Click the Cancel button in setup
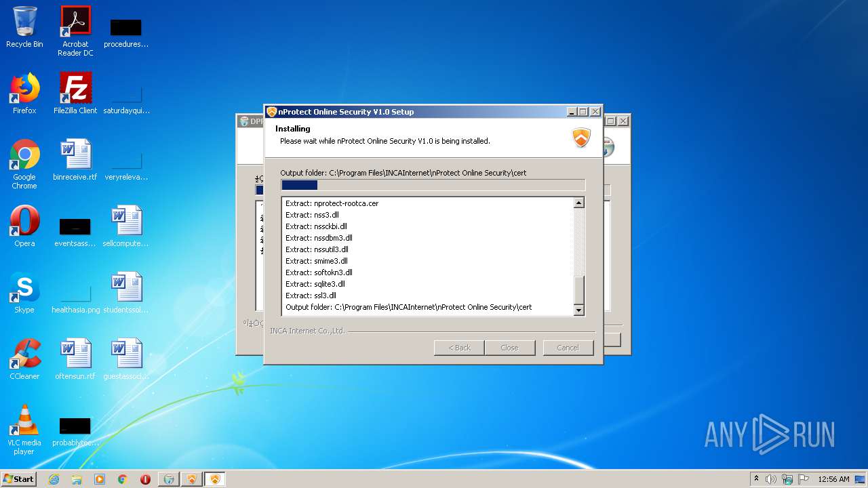868x488 pixels. (568, 348)
